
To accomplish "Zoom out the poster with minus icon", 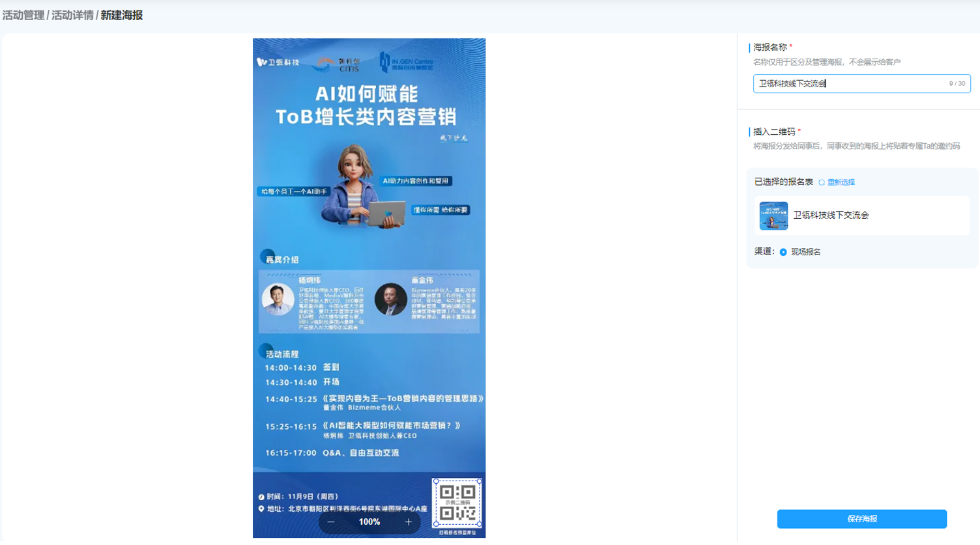I will pyautogui.click(x=331, y=522).
